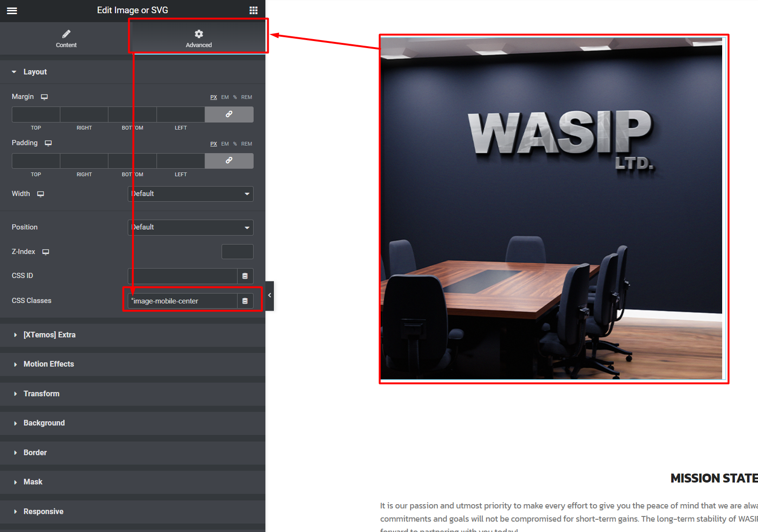
Task: Expand the Background section
Action: (x=132, y=423)
